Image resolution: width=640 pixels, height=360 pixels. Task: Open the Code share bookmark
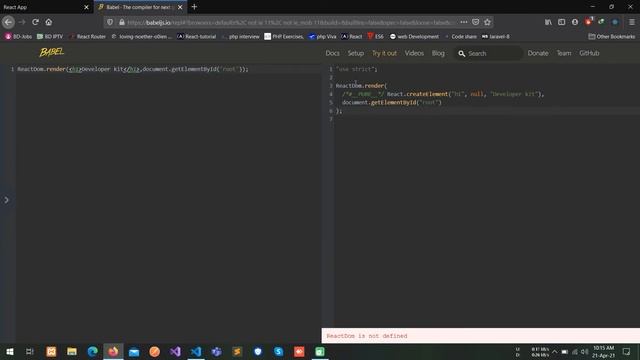tap(461, 36)
